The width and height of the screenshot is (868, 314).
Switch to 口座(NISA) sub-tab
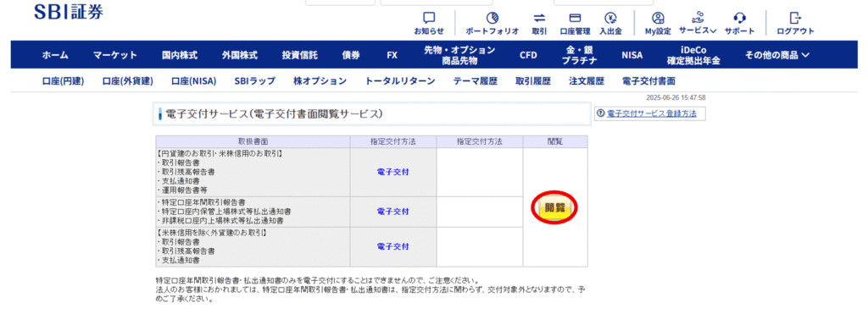194,81
